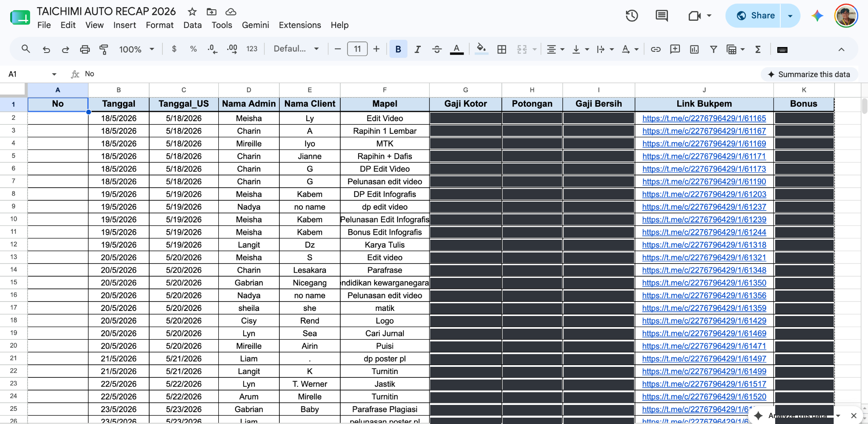Insert a chart
This screenshot has height=424, width=868.
(694, 49)
